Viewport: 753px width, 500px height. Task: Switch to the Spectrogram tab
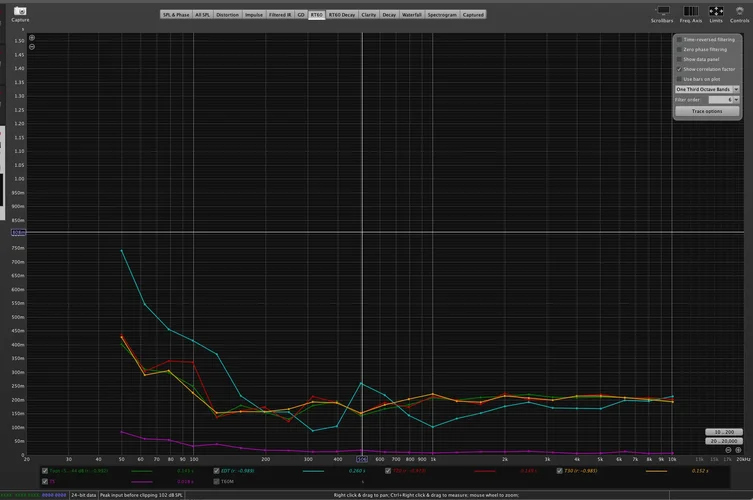442,15
